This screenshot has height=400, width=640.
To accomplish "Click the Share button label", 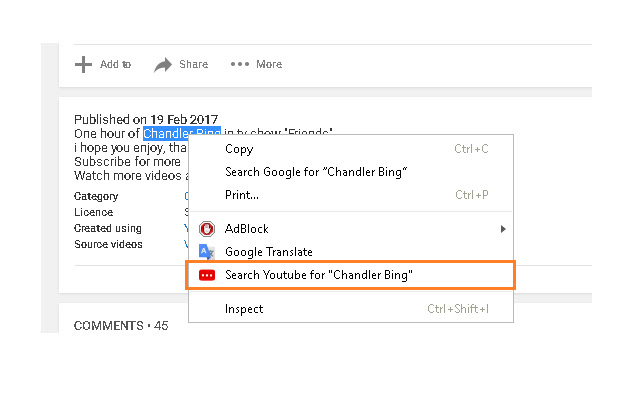I will pos(193,64).
